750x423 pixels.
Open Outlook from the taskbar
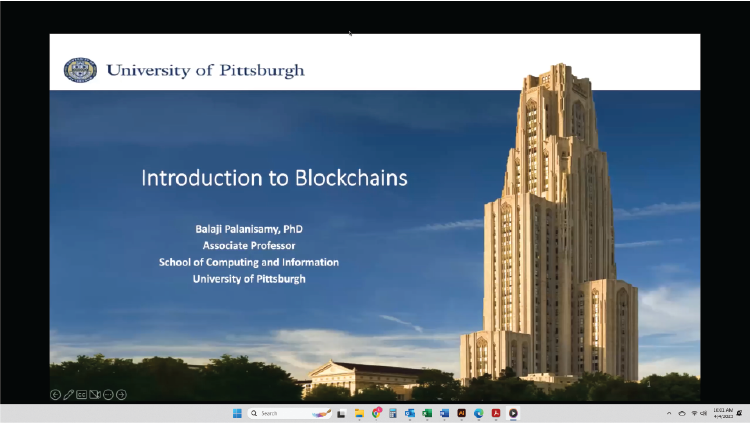(410, 413)
